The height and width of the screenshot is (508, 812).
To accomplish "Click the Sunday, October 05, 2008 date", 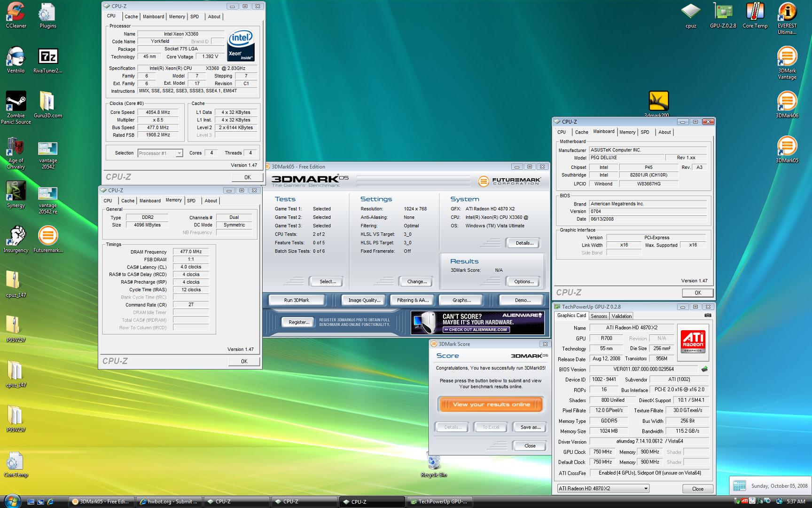I will (x=779, y=486).
